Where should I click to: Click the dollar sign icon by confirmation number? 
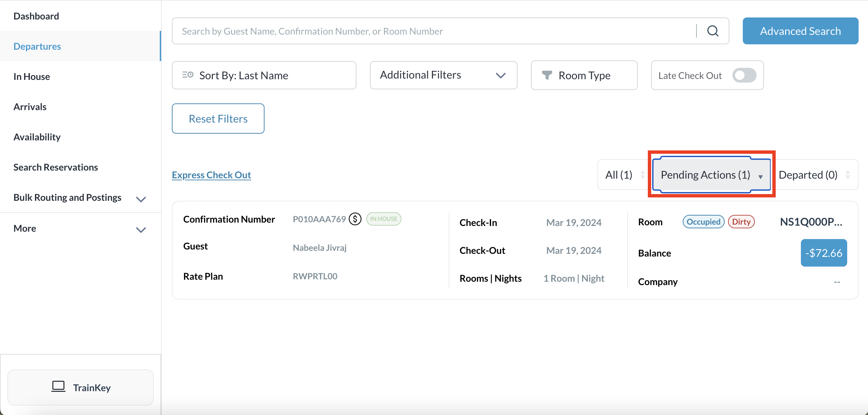[355, 219]
